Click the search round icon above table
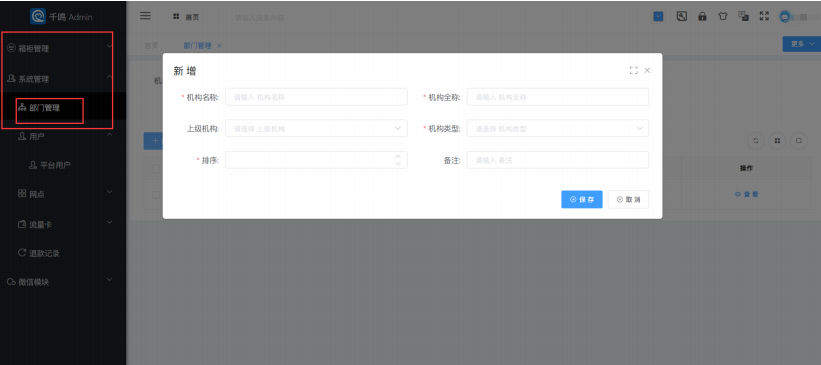This screenshot has height=365, width=821. coord(799,140)
